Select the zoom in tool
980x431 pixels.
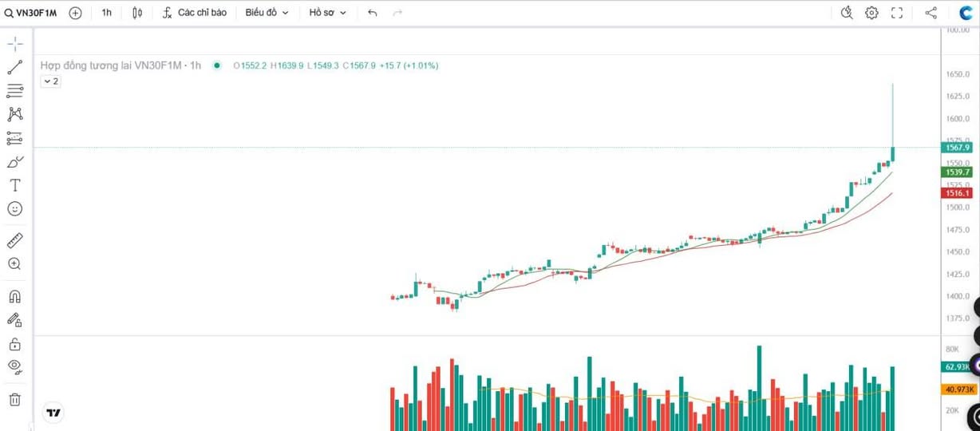(14, 263)
